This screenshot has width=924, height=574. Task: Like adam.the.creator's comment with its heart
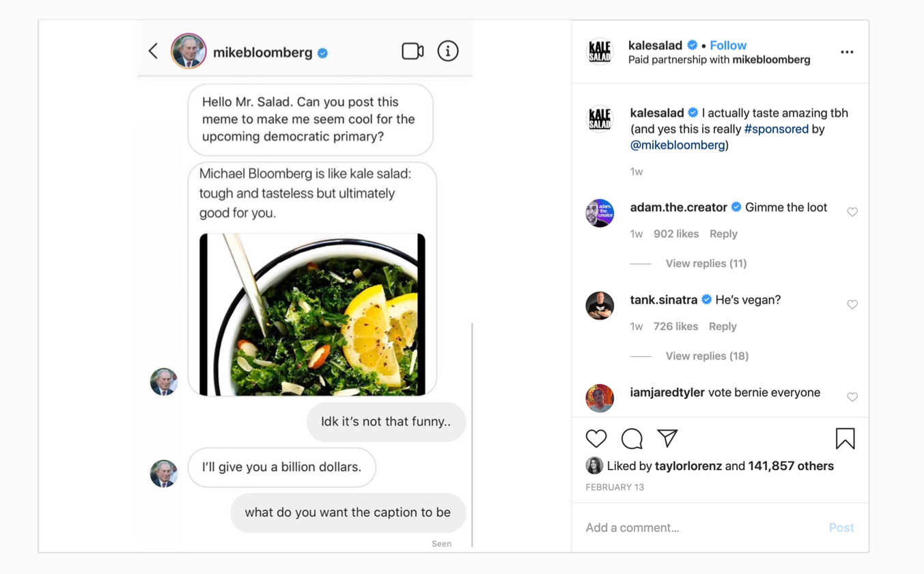[852, 212]
